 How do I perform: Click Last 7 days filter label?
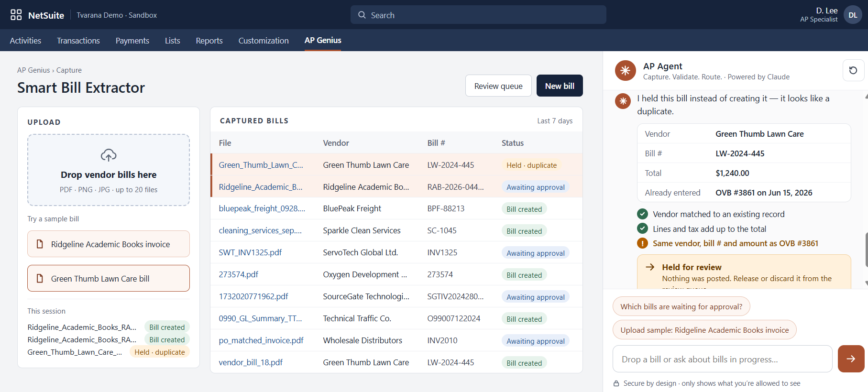pos(555,121)
